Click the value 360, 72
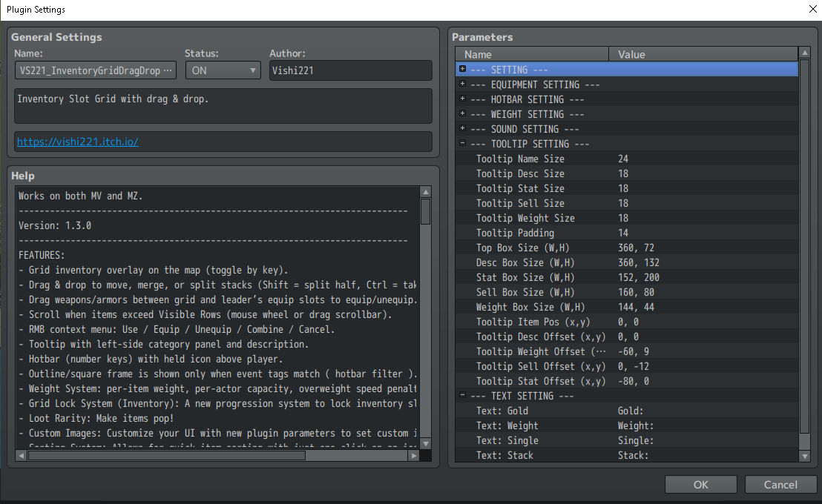This screenshot has width=822, height=504. click(x=636, y=248)
